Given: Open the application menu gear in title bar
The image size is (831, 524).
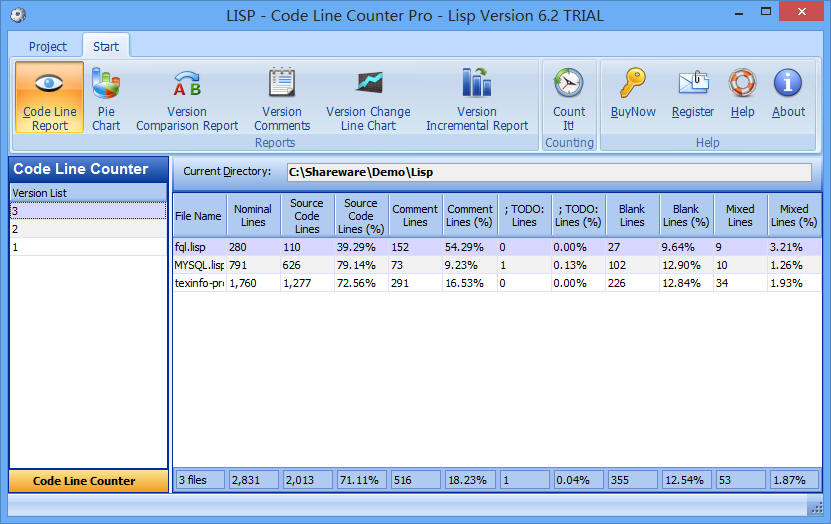Looking at the screenshot, I should coord(18,14).
